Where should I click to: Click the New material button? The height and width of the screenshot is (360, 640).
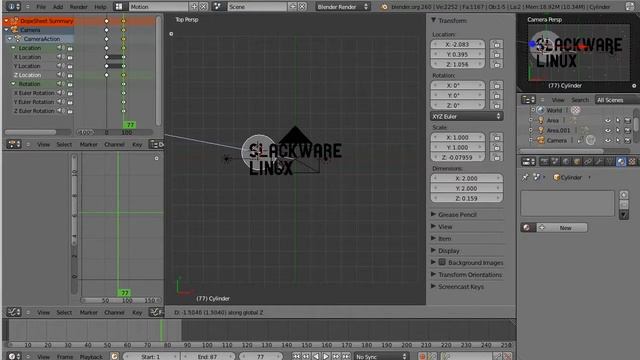click(x=562, y=227)
